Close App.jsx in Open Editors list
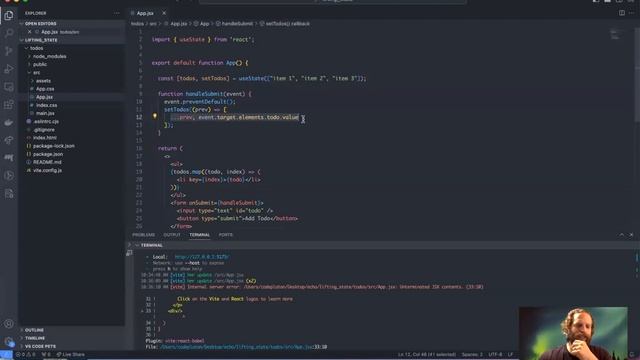This screenshot has width=640, height=360. click(29, 32)
